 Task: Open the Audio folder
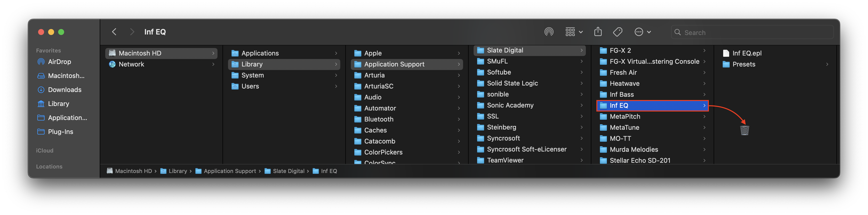[x=407, y=97]
